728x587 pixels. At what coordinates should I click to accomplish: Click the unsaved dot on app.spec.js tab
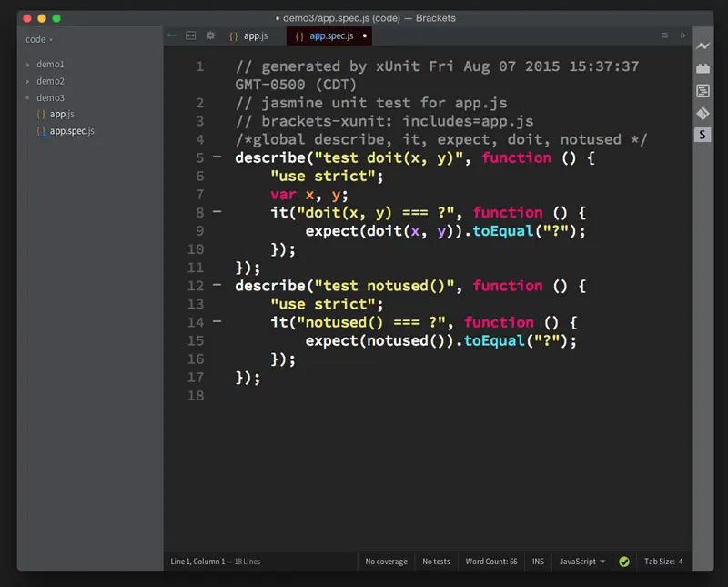coord(365,35)
